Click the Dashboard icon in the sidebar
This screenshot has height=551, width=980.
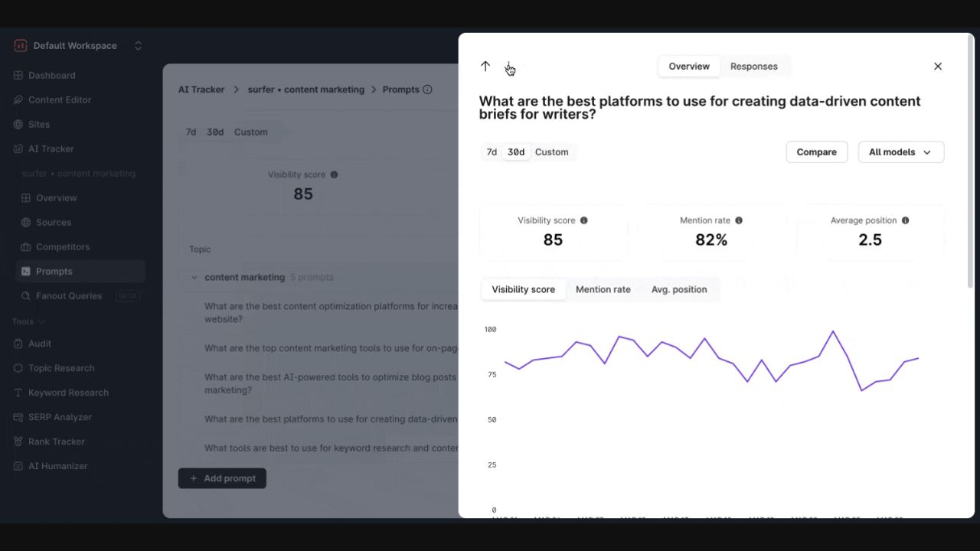click(18, 76)
